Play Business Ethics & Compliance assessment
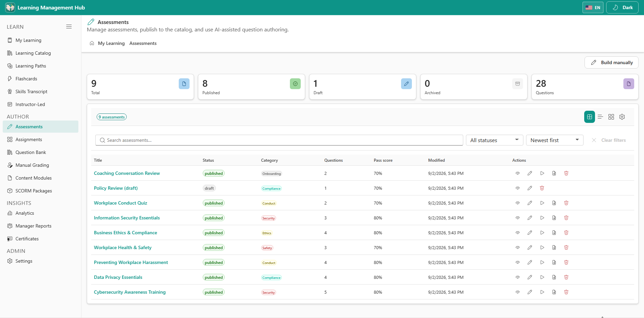 point(542,233)
